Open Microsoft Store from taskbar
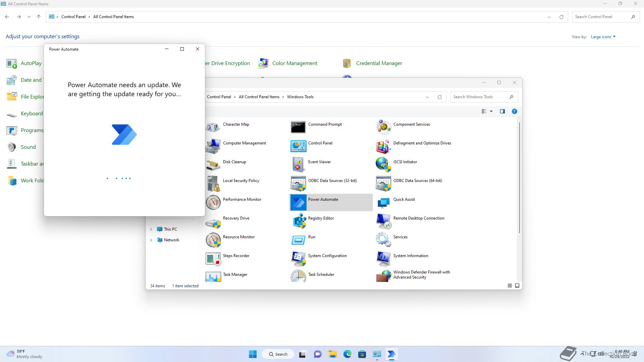The width and height of the screenshot is (644, 362). point(362,354)
